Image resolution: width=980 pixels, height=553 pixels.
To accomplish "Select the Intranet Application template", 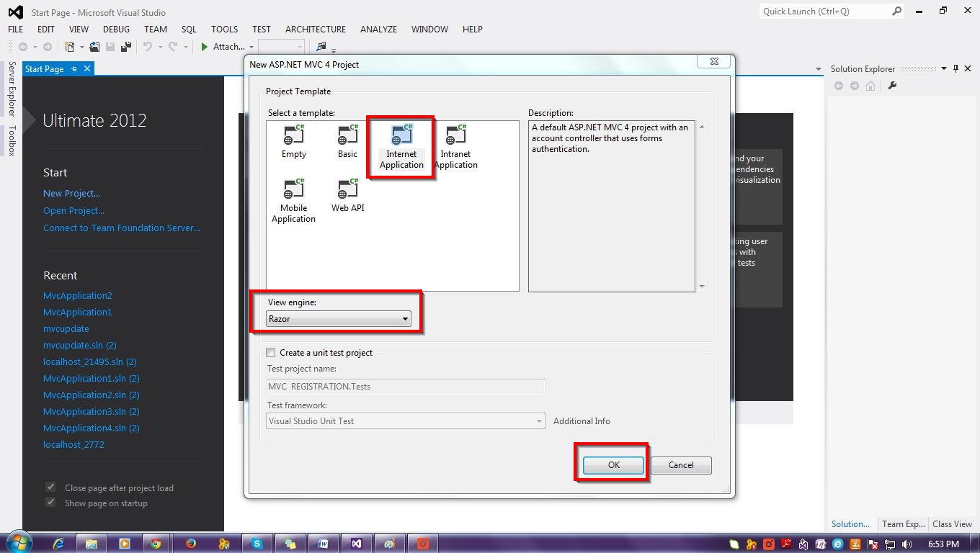I will pyautogui.click(x=455, y=140).
